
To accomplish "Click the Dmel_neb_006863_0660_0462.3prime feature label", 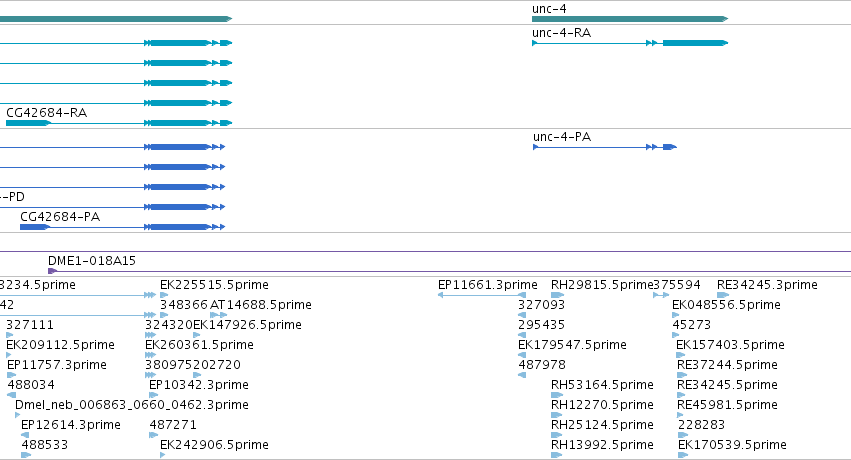I will 132,405.
